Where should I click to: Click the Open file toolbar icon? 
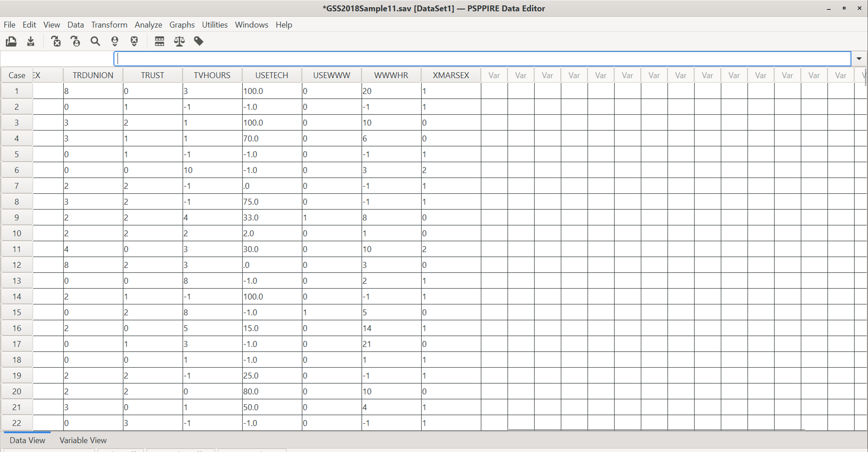click(x=11, y=42)
